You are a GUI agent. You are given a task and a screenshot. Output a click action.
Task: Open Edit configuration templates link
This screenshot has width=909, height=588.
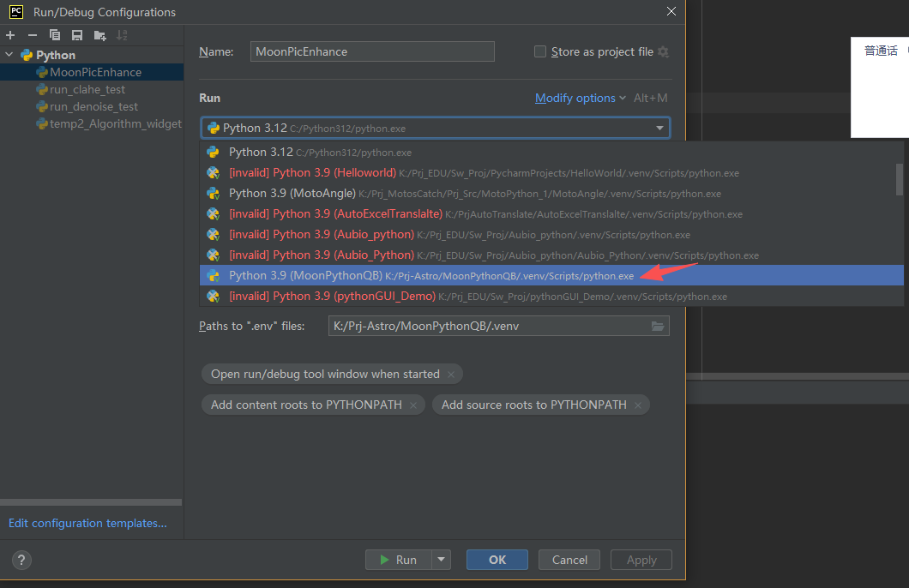[87, 523]
